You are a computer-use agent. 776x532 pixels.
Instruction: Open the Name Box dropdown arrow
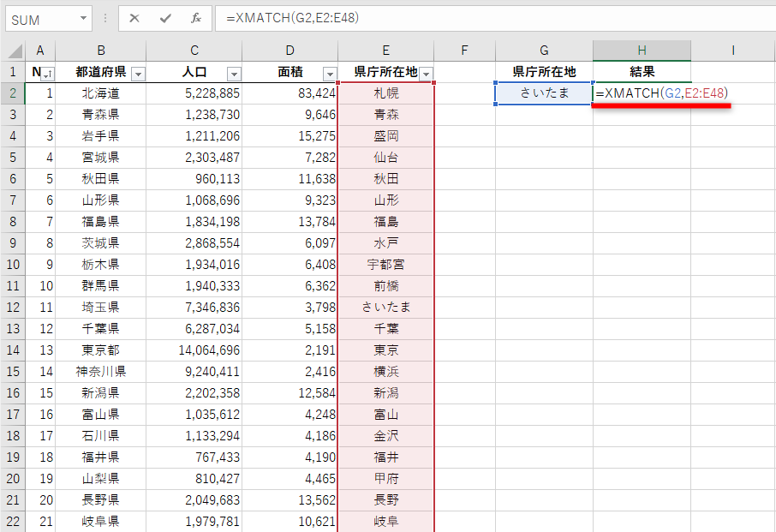pos(83,18)
